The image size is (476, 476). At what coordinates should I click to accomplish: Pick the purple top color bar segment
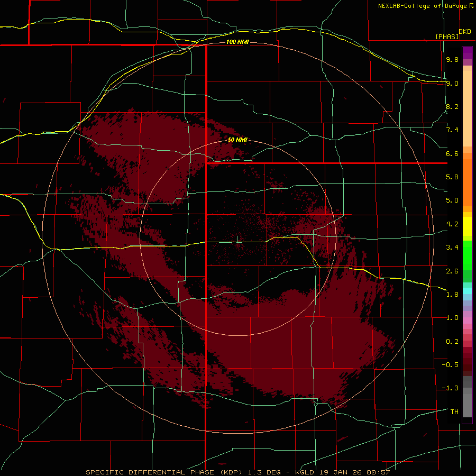click(467, 53)
